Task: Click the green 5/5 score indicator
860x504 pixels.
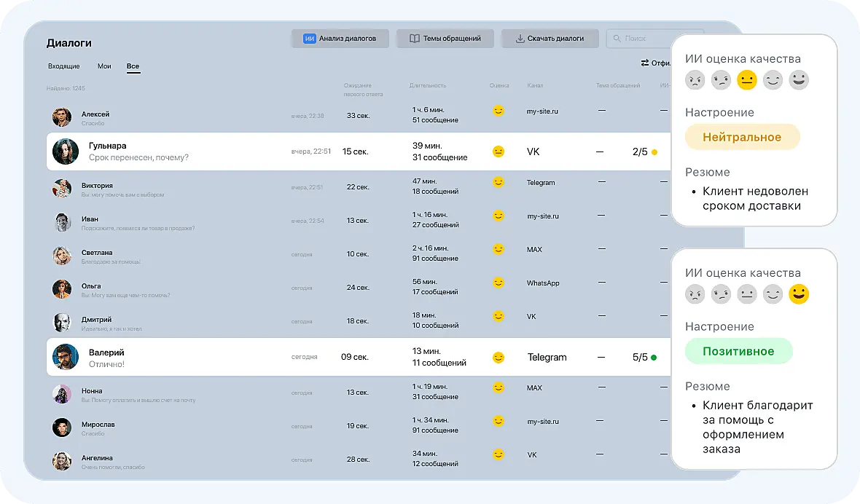Action: (644, 357)
